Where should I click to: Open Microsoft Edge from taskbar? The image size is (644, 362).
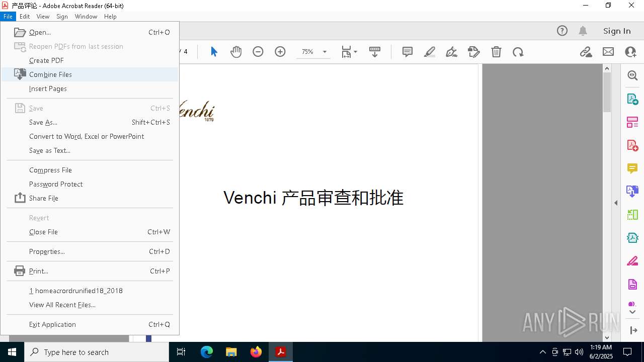207,352
